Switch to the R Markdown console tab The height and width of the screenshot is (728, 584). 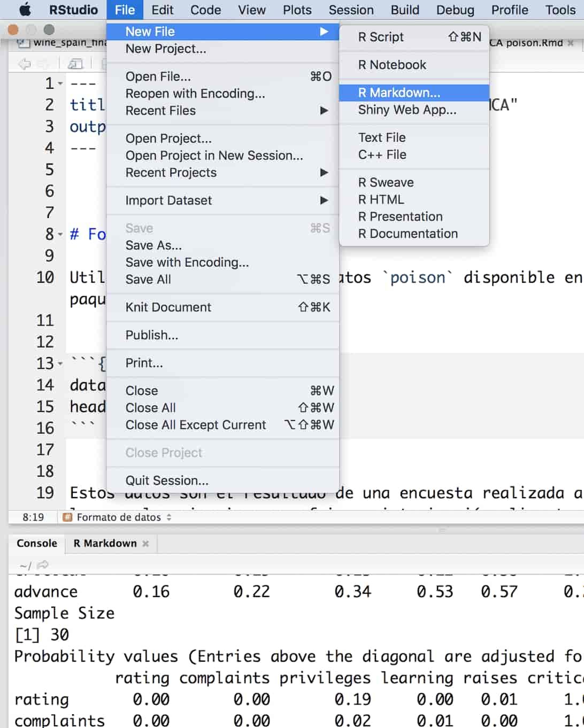tap(105, 544)
